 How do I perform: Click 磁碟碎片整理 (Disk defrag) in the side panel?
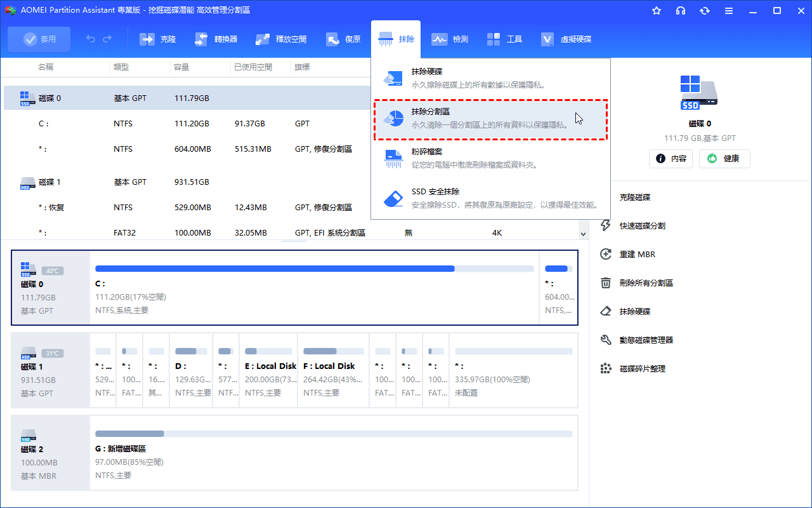click(x=642, y=369)
